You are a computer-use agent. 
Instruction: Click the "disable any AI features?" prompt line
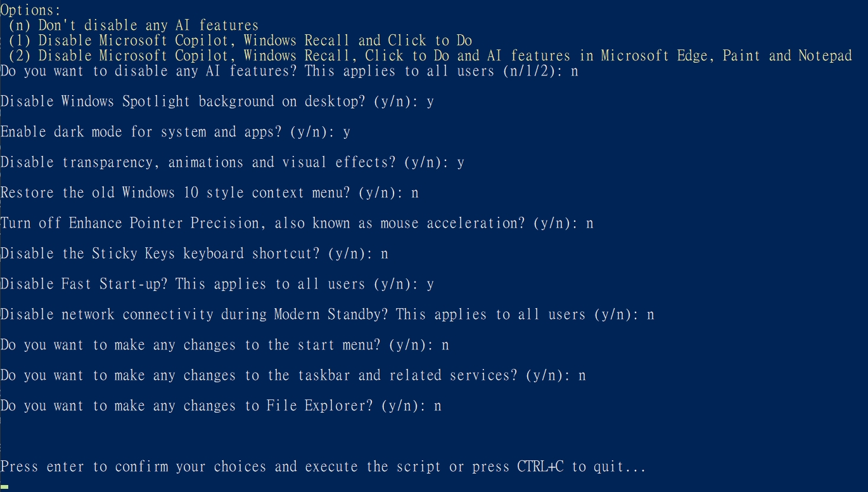(288, 71)
